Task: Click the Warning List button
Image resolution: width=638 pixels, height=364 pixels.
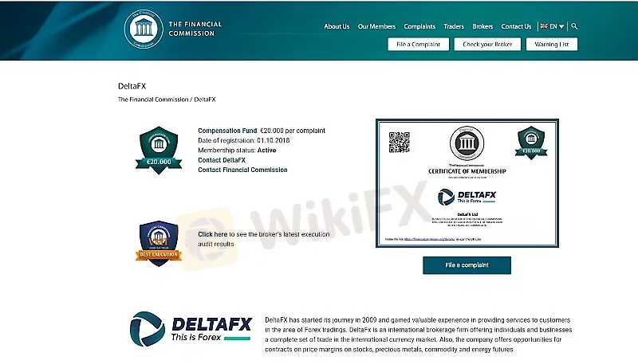Action: coord(552,45)
